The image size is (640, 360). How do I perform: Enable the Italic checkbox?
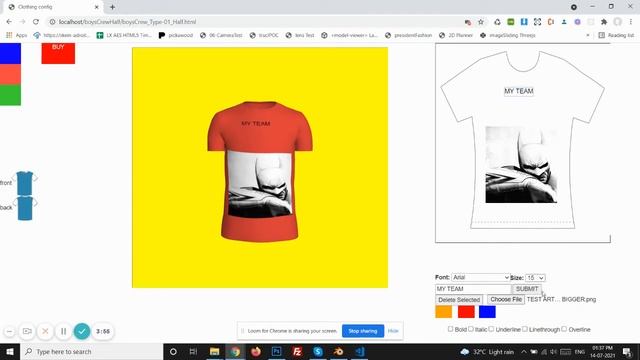[471, 329]
